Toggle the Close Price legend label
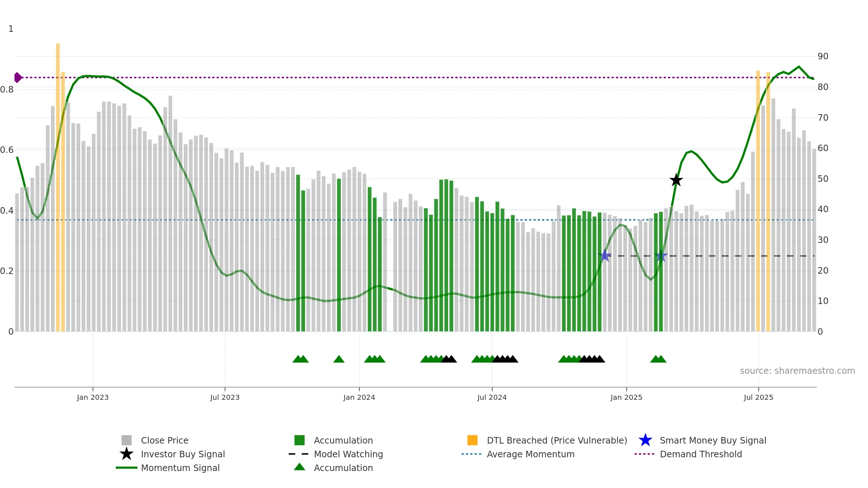This screenshot has height=488, width=868. (165, 440)
